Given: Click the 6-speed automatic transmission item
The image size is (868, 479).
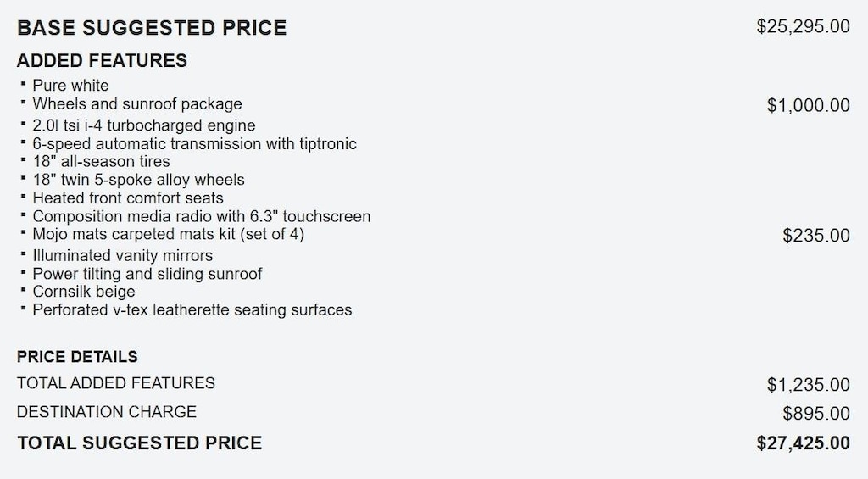Looking at the screenshot, I should pyautogui.click(x=194, y=144).
